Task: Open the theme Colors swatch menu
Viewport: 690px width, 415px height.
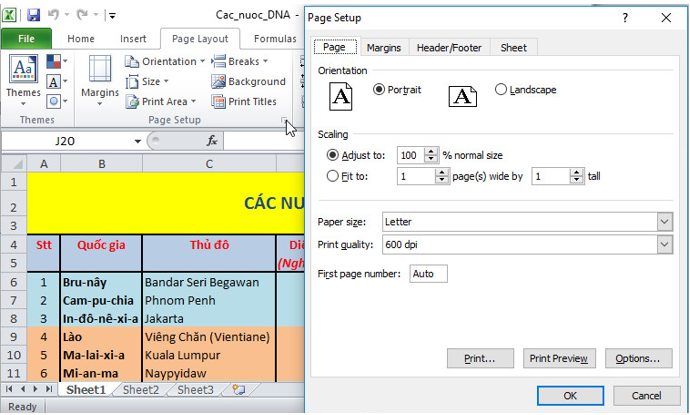Action: (57, 62)
